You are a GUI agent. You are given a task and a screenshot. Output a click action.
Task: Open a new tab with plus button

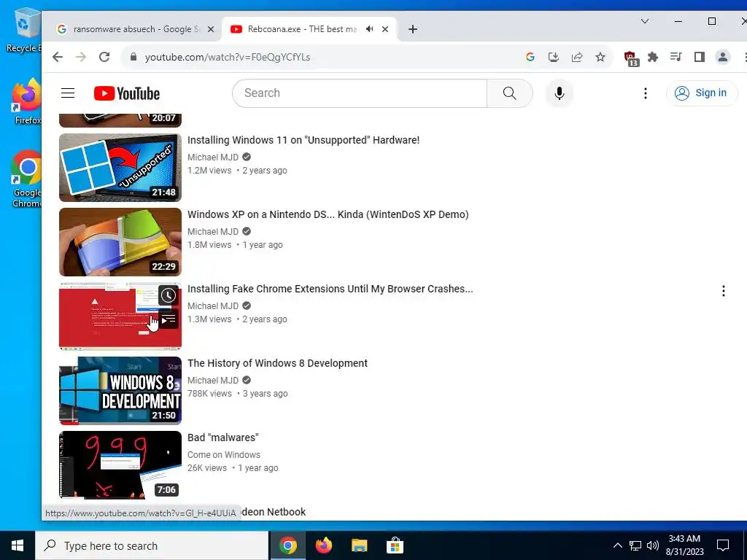tap(413, 29)
